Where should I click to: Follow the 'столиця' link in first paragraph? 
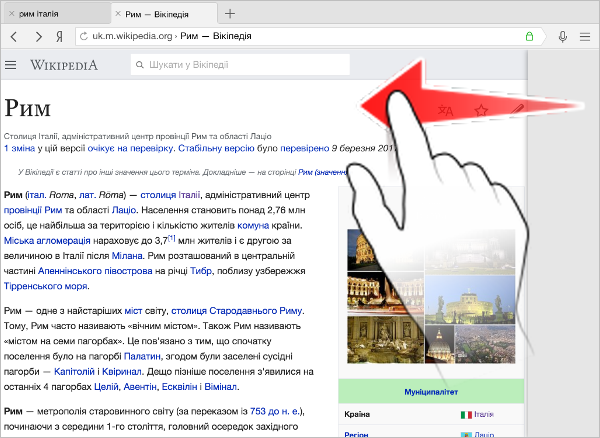tap(158, 195)
